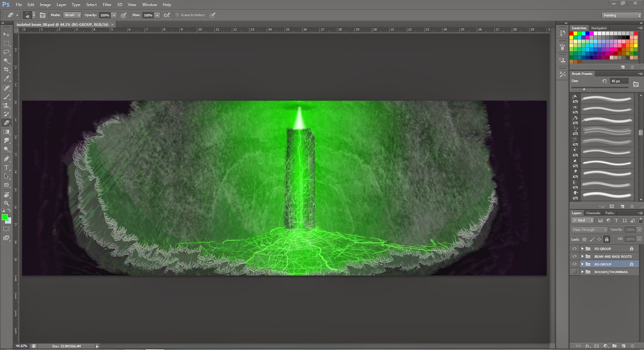Switch to the Channels tab
This screenshot has width=644, height=350.
click(593, 213)
